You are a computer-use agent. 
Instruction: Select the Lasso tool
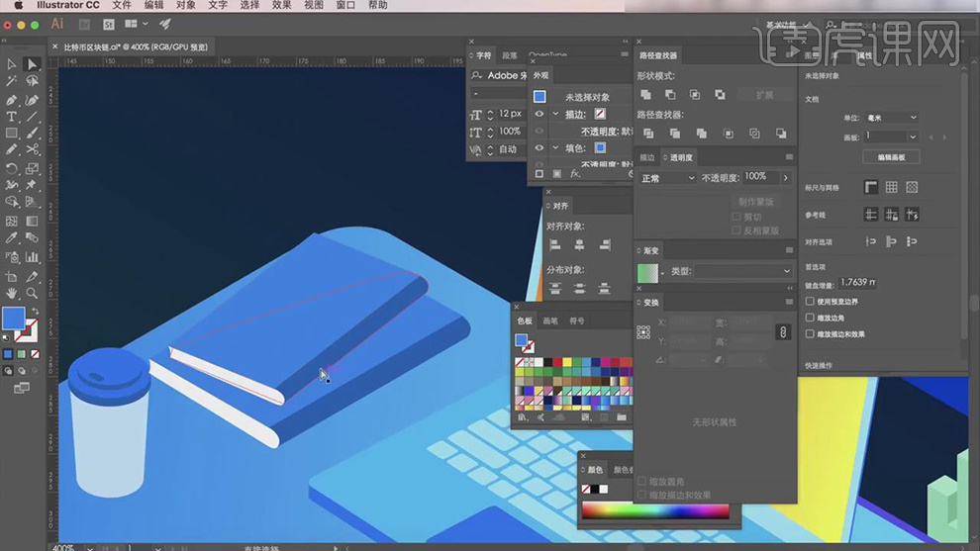click(32, 81)
